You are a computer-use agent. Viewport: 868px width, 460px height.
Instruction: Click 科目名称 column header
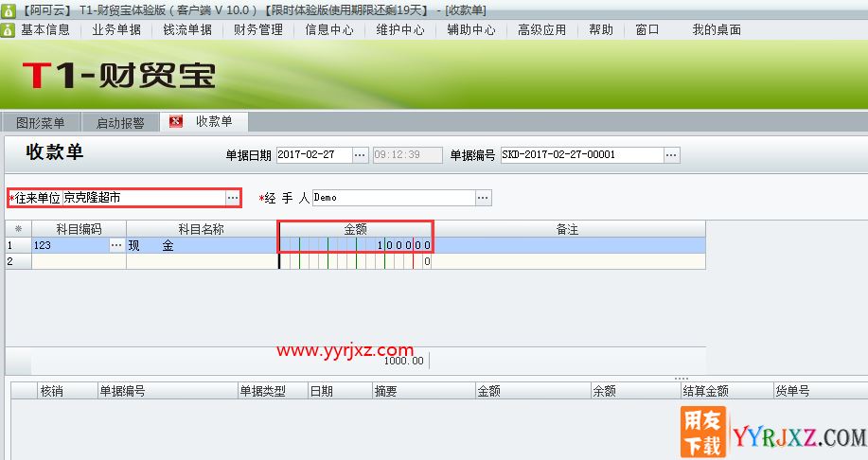pos(202,229)
